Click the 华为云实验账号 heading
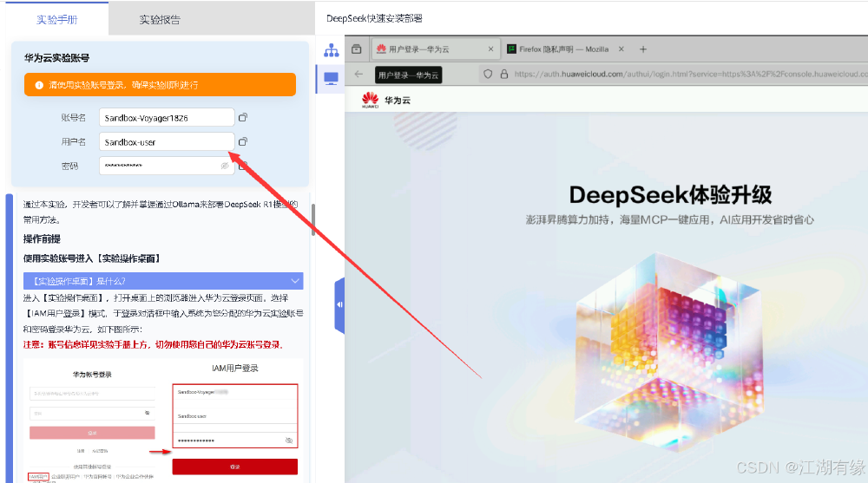This screenshot has width=868, height=483. coord(56,57)
